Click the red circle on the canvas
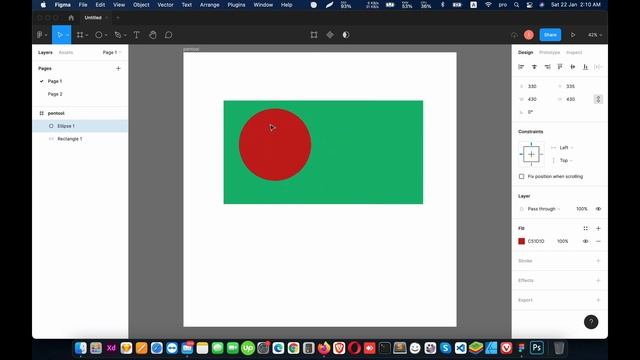This screenshot has height=360, width=640. pyautogui.click(x=275, y=144)
